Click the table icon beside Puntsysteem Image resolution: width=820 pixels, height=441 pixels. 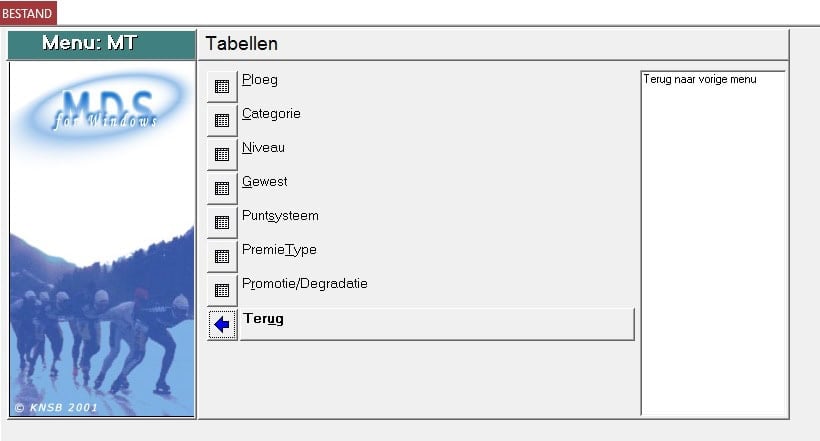click(222, 222)
